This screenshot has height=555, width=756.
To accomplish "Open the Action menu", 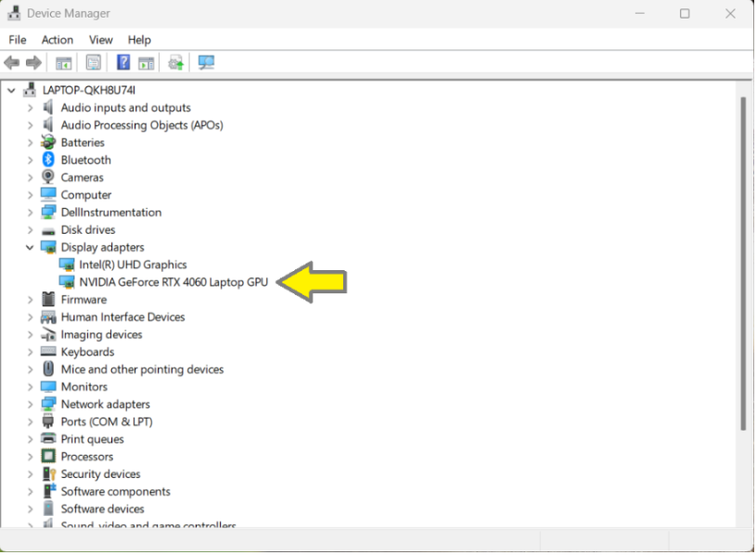I will tap(57, 40).
